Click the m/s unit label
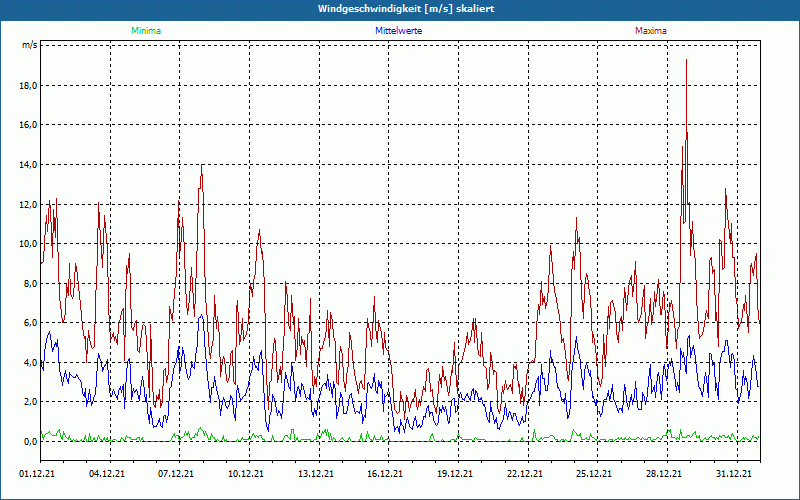This screenshot has height=500, width=800. [x=30, y=45]
